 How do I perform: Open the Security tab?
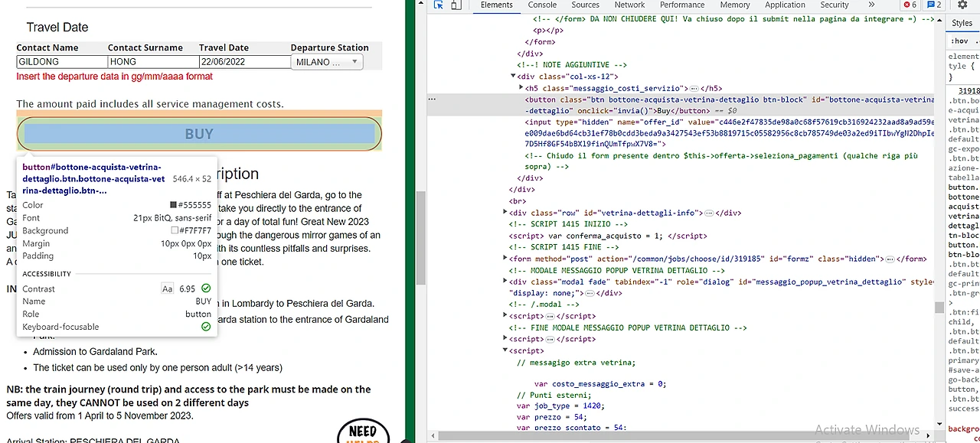pos(835,5)
